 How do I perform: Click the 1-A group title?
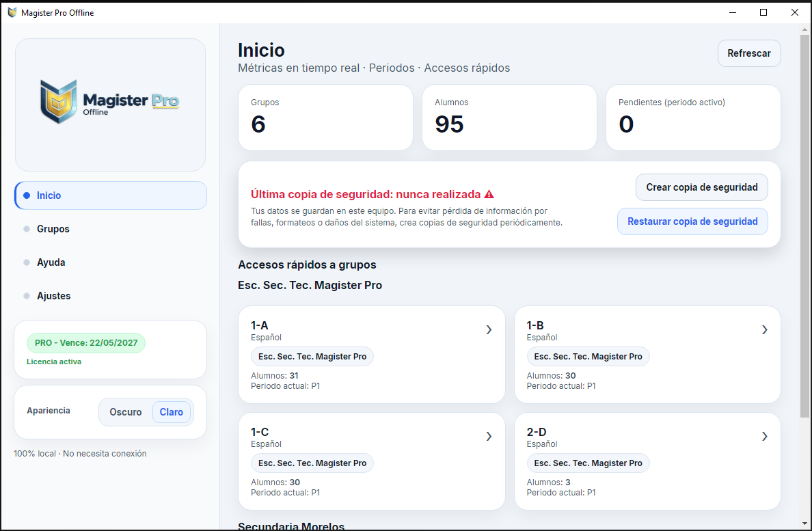(260, 325)
